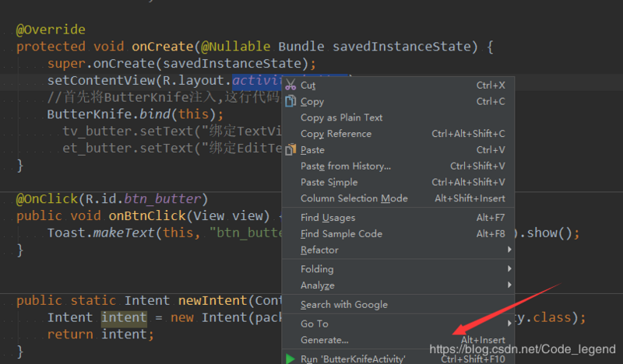623x364 pixels.
Task: Click the highlighted intent variable declaration
Action: click(x=124, y=317)
